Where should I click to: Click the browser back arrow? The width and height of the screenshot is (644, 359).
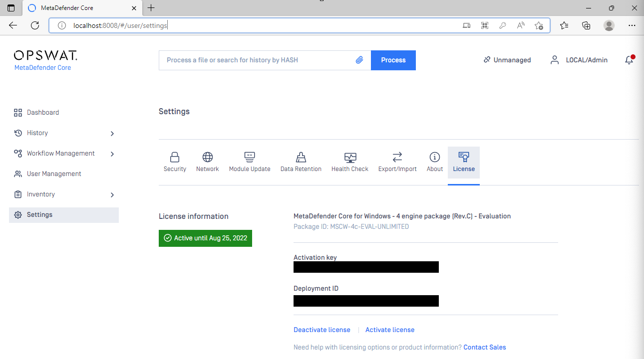point(13,25)
